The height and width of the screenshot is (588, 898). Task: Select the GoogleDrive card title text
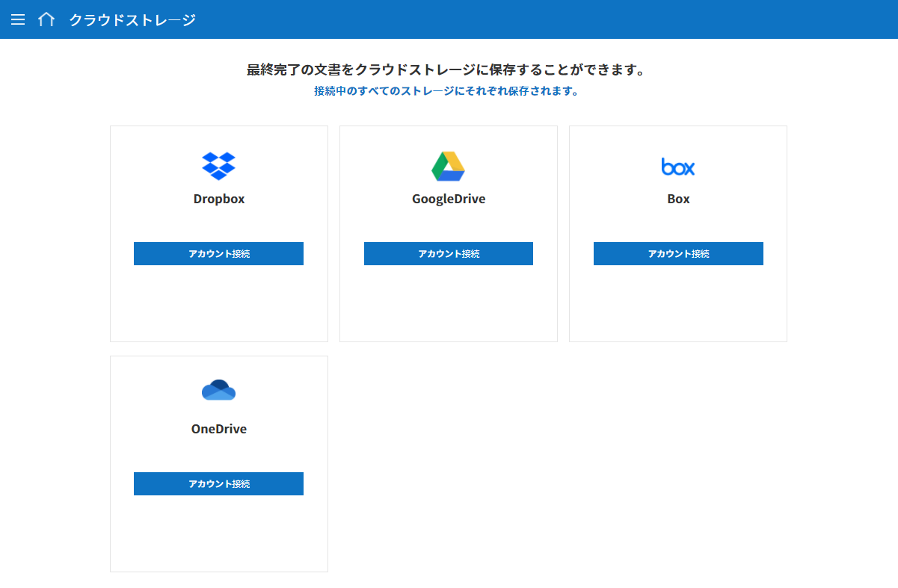pos(449,199)
